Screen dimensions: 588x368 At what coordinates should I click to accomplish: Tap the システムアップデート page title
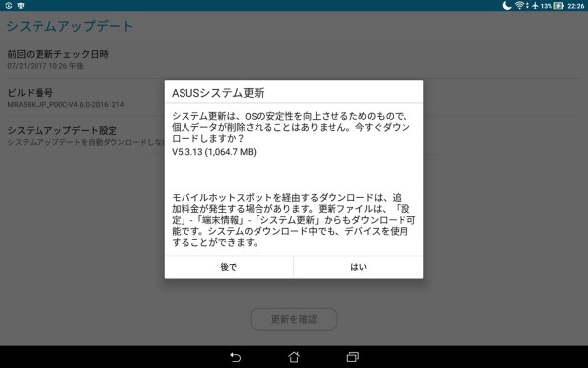70,26
